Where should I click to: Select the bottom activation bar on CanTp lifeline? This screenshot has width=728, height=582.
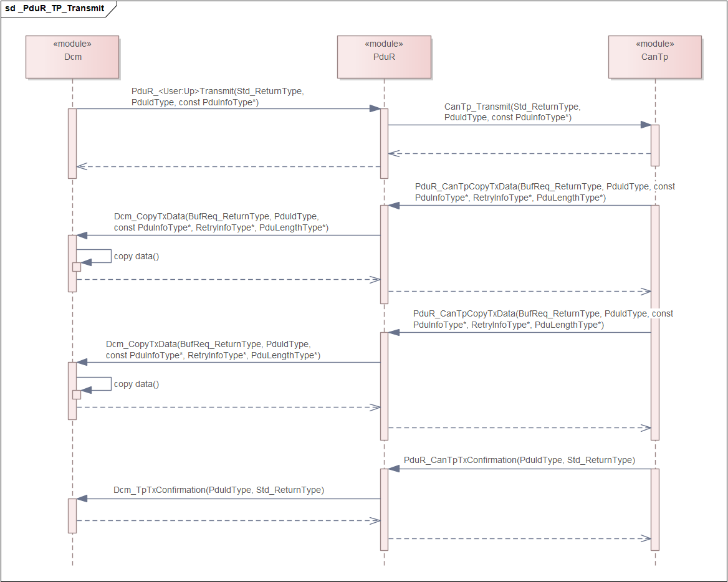[654, 509]
